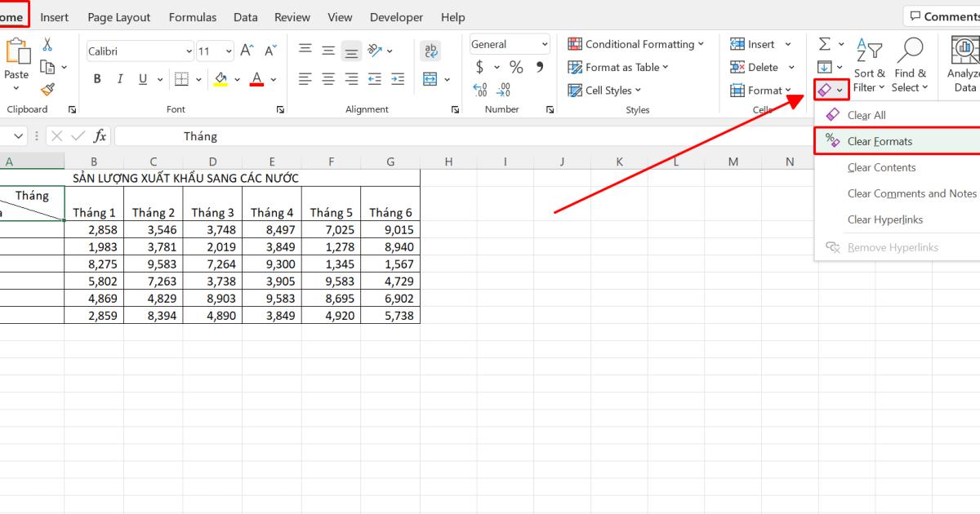980x514 pixels.
Task: Click the Find & Select icon
Action: pos(910,65)
